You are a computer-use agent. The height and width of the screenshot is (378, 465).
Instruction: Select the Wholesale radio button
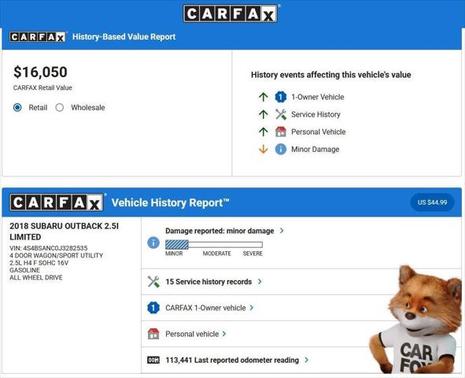(60, 107)
